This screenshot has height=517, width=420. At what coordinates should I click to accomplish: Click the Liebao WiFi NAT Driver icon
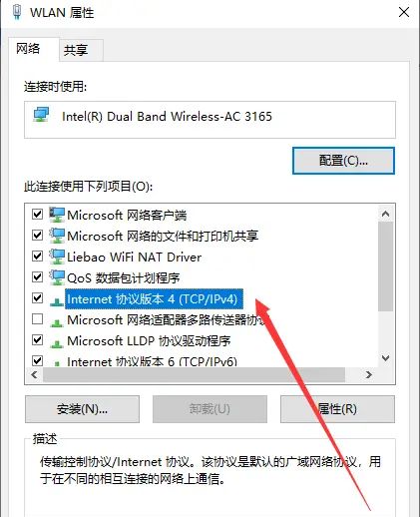[57, 257]
